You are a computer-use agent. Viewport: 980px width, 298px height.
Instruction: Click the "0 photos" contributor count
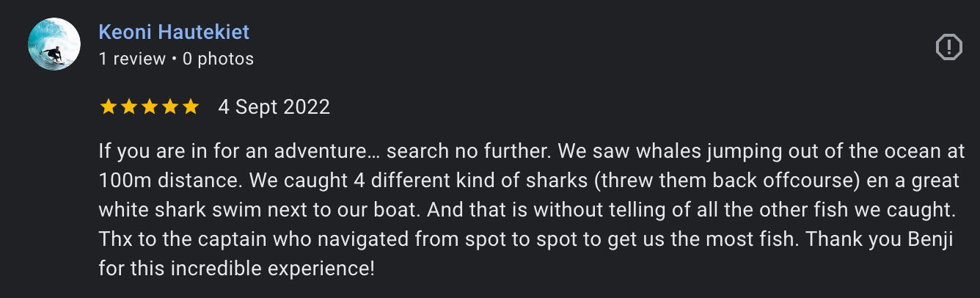tap(218, 59)
